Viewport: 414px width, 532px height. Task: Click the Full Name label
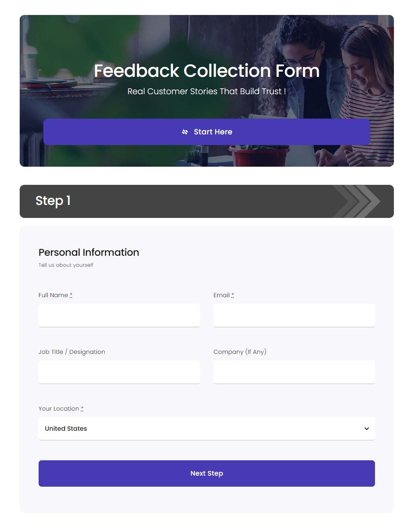(x=53, y=295)
